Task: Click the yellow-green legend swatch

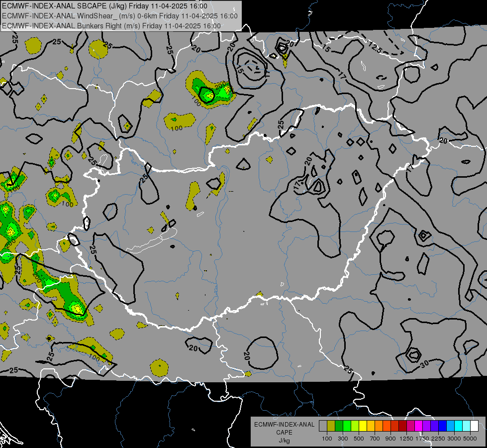Action: pos(355,426)
